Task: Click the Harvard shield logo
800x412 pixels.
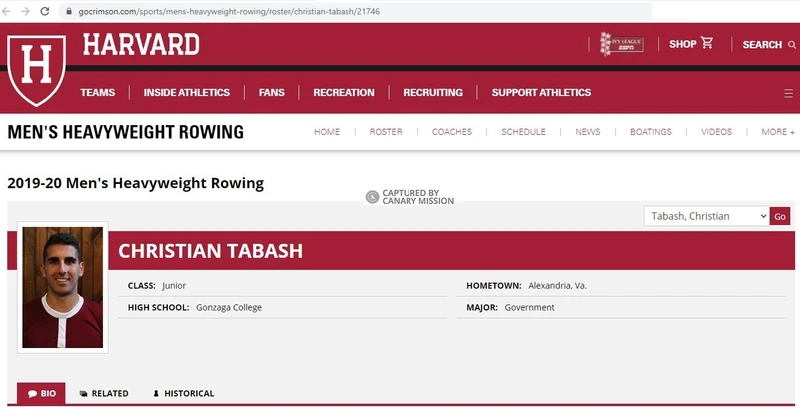Action: pyautogui.click(x=36, y=70)
